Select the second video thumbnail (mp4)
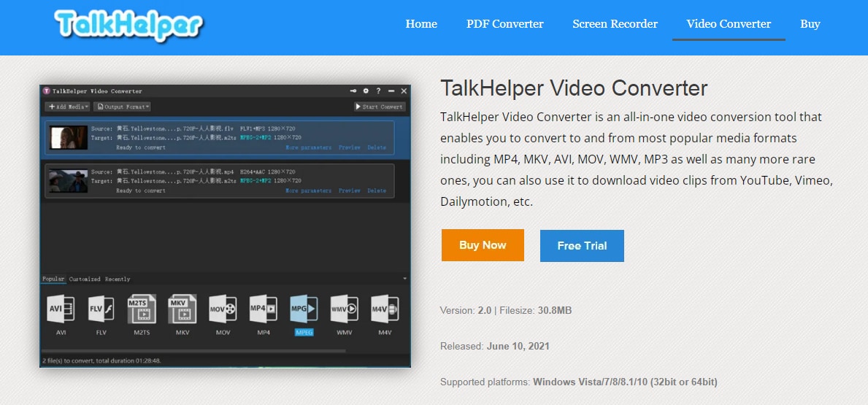Screen dimensions: 868x405 point(68,180)
